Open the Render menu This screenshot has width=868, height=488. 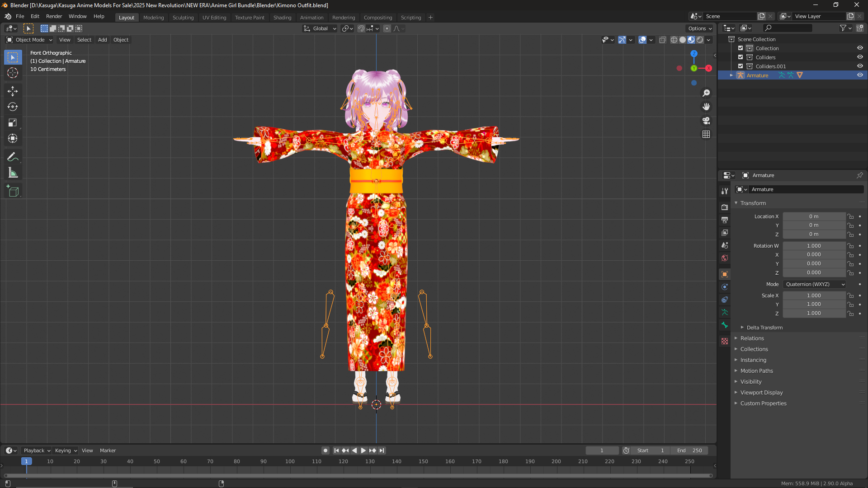[x=54, y=16]
